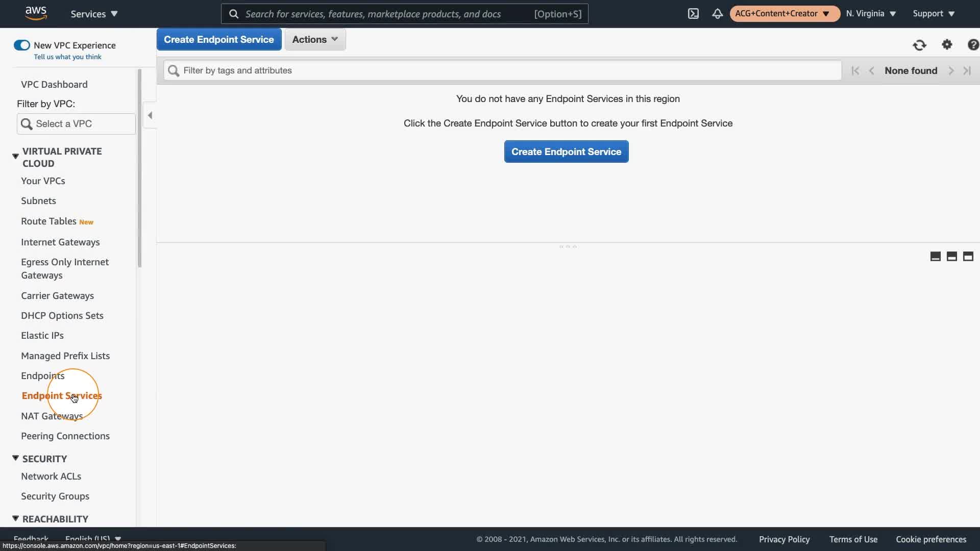980x551 pixels.
Task: Click center Create Endpoint Service button
Action: [x=566, y=152]
